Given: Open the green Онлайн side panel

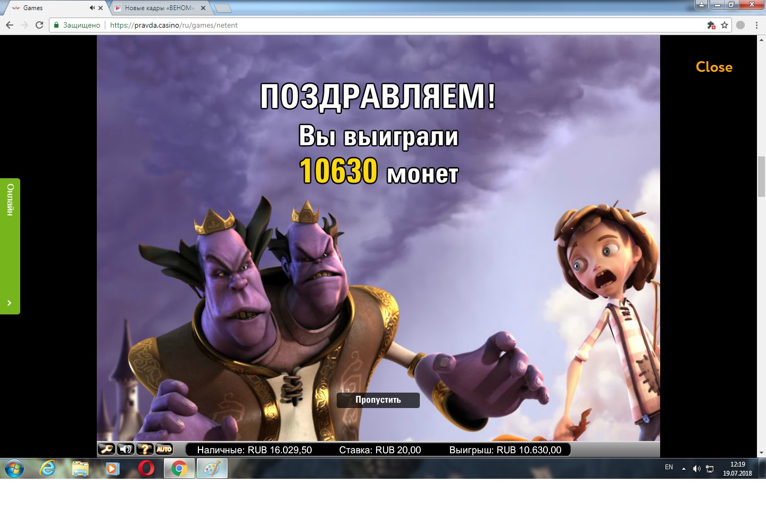Looking at the screenshot, I should pyautogui.click(x=10, y=246).
